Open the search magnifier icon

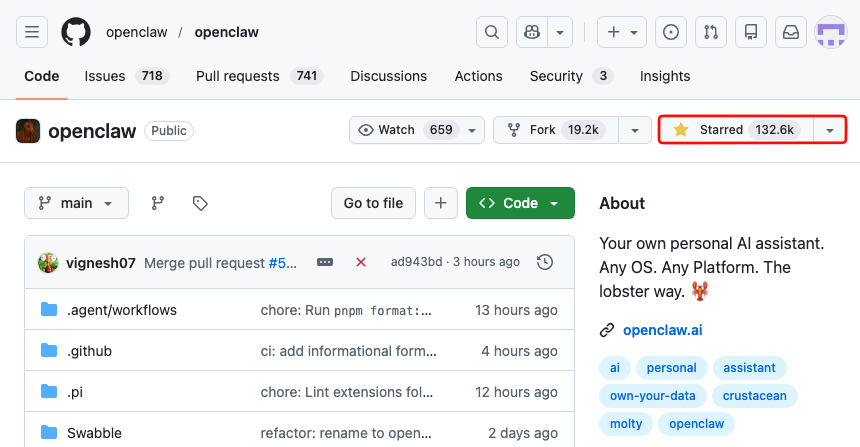coord(491,32)
